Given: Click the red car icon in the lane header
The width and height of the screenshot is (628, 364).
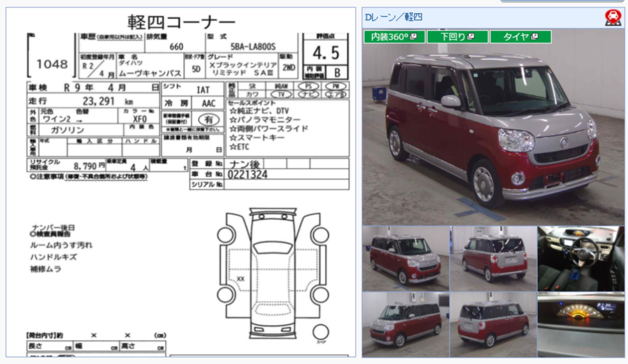Looking at the screenshot, I should (x=613, y=18).
